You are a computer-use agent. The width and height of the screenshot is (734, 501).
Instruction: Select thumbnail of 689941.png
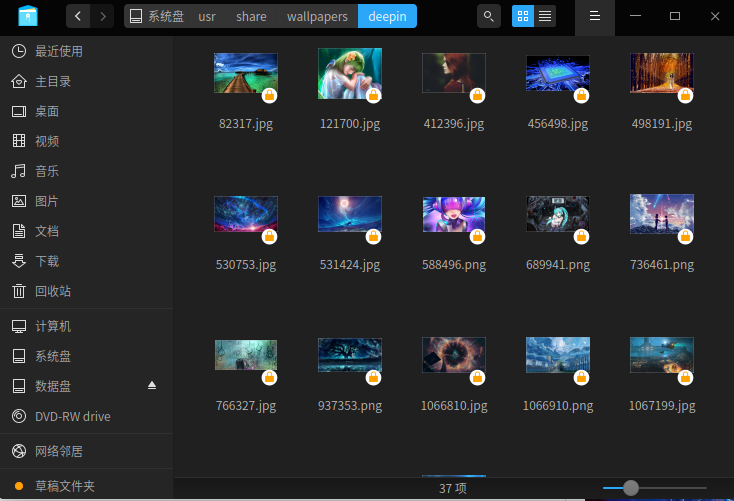[x=558, y=214]
